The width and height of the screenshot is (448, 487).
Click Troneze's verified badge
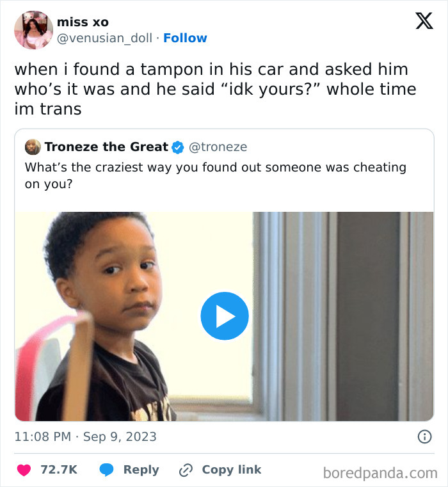coord(178,147)
